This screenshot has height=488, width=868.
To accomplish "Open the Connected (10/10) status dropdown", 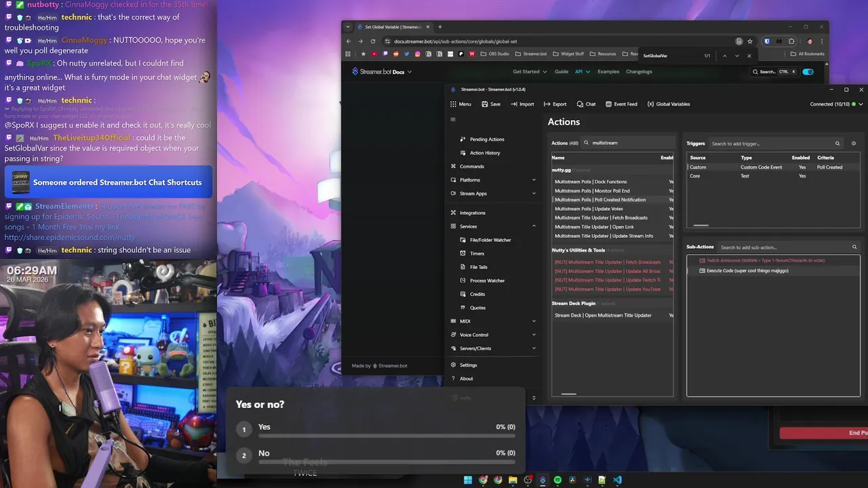I will (837, 104).
